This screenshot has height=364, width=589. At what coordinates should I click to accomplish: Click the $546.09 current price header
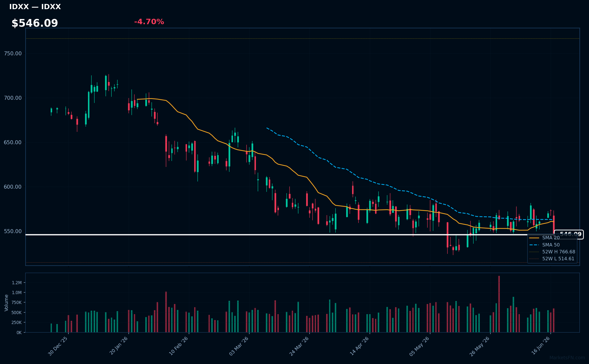click(x=35, y=23)
